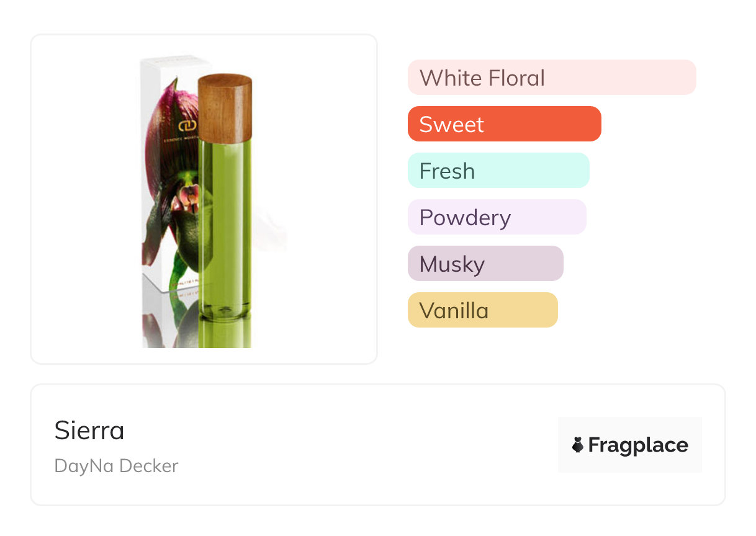756x536 pixels.
Task: Click the lavender Powdery accord bar
Action: coord(497,217)
